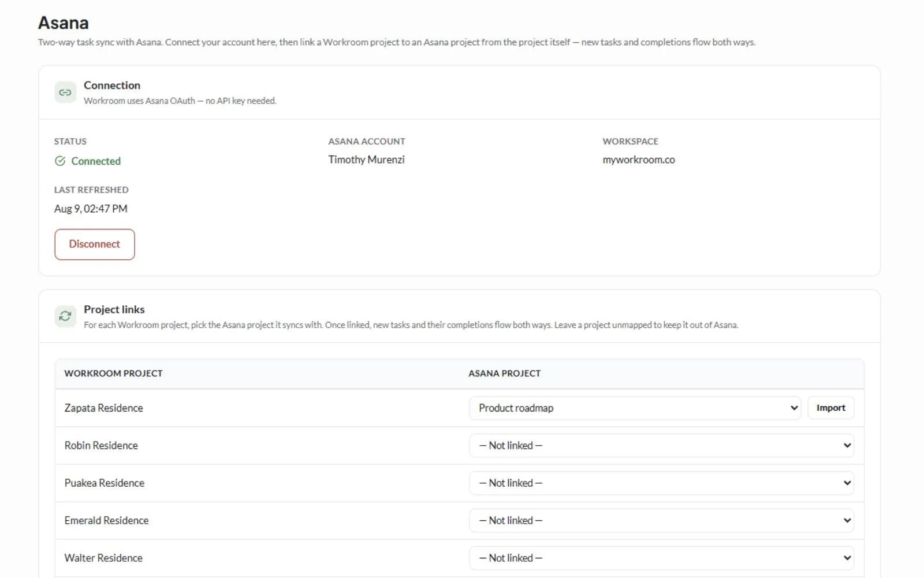The height and width of the screenshot is (578, 924).
Task: Click the Asana OAuth description text
Action: [x=180, y=101]
